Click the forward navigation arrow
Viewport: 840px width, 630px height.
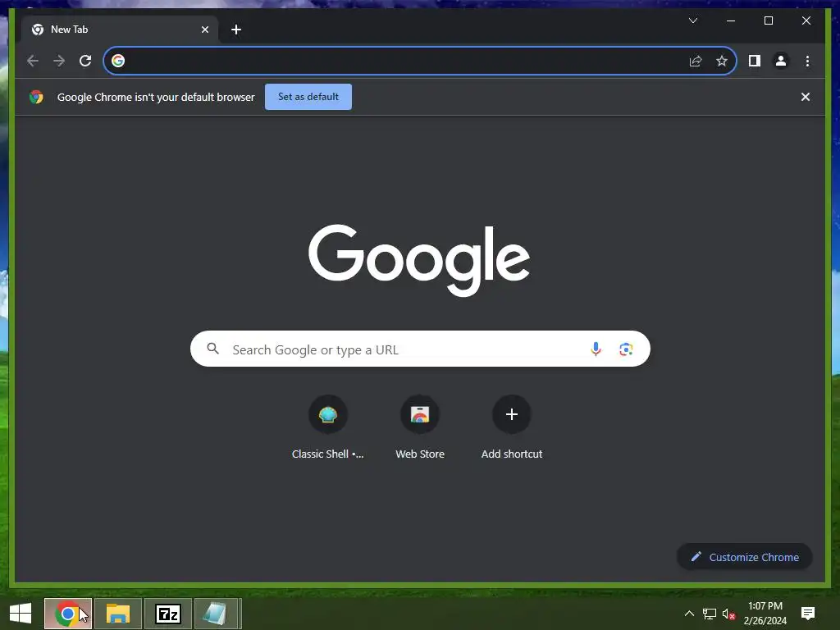point(59,61)
